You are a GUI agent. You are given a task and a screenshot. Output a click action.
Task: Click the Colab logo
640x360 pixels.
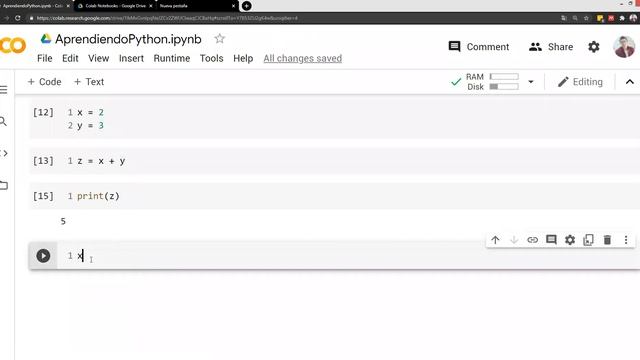[13, 45]
